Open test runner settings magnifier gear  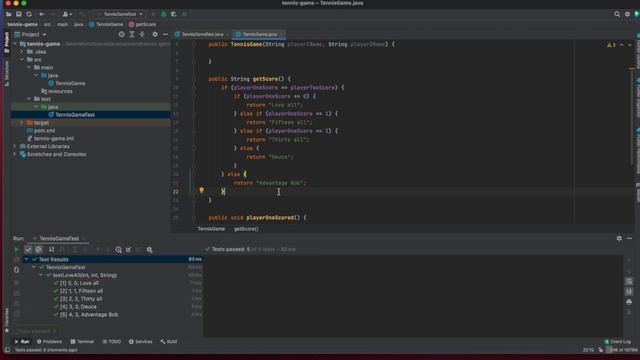click(149, 249)
